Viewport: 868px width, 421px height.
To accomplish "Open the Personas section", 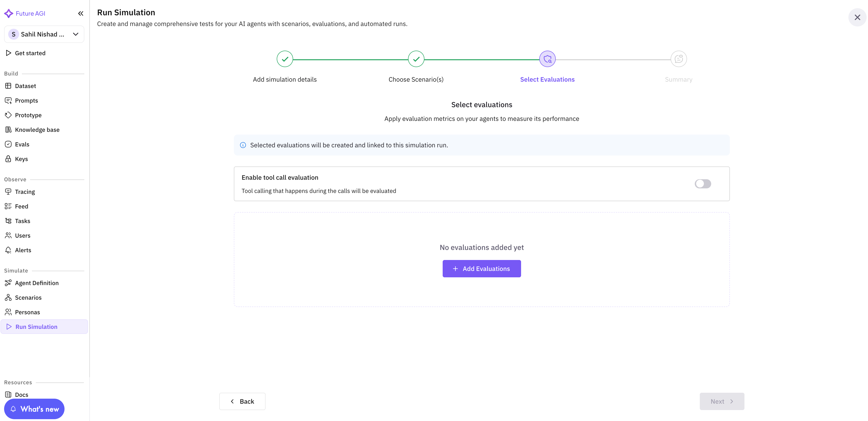I will [27, 312].
